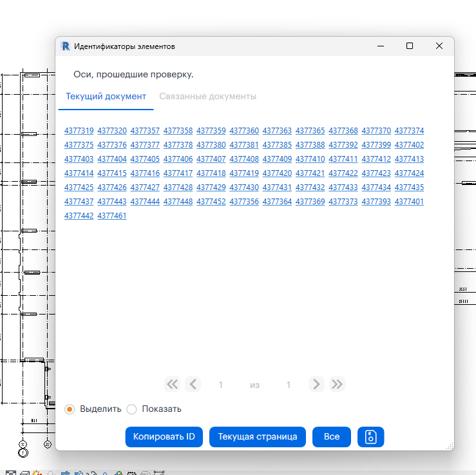Click the 4377424 ID link
The image size is (476, 475).
click(409, 173)
